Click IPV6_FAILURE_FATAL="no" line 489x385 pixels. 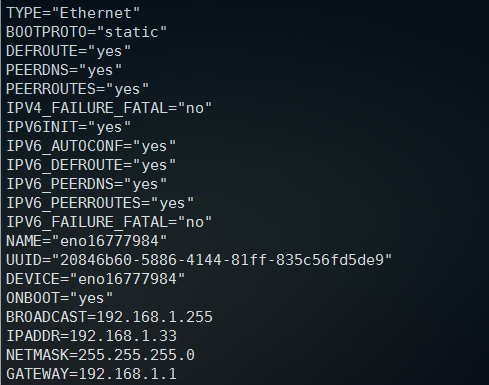pos(109,222)
